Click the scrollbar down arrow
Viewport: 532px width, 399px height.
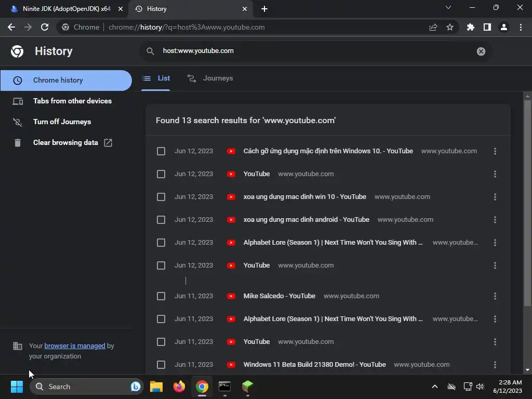click(527, 370)
